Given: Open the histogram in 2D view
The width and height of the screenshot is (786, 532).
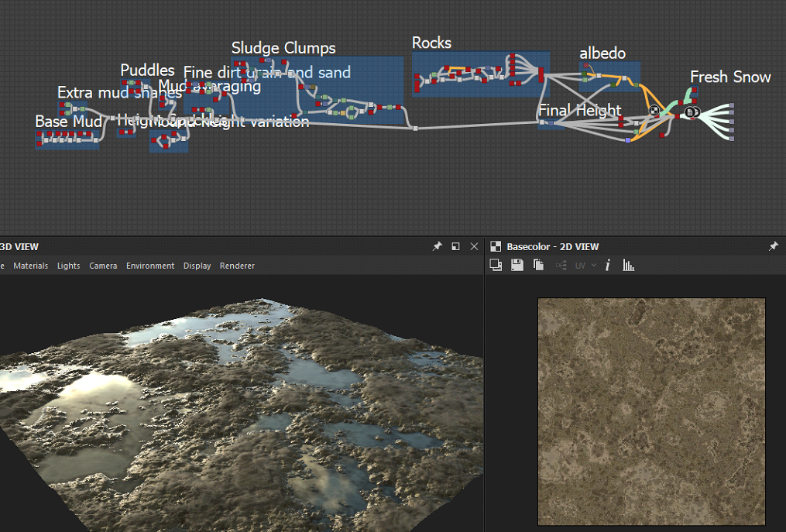Looking at the screenshot, I should [629, 266].
